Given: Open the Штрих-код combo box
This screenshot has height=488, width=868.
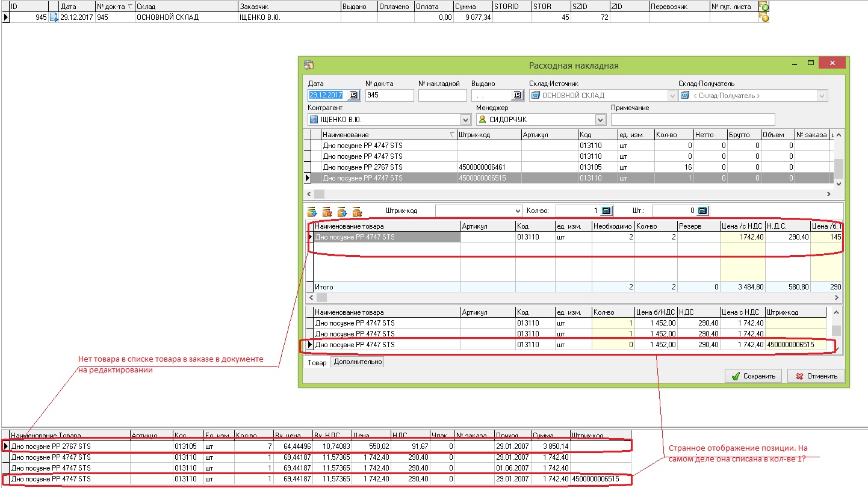Looking at the screenshot, I should point(518,211).
